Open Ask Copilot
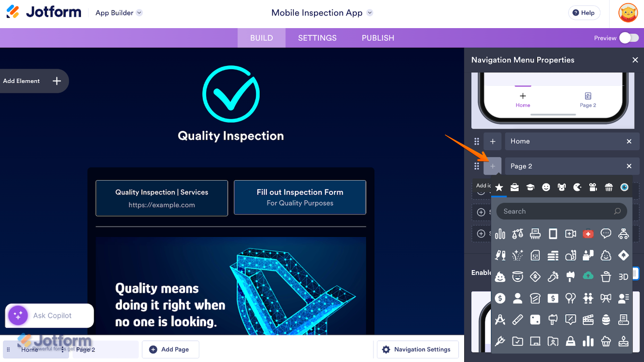 click(x=49, y=316)
